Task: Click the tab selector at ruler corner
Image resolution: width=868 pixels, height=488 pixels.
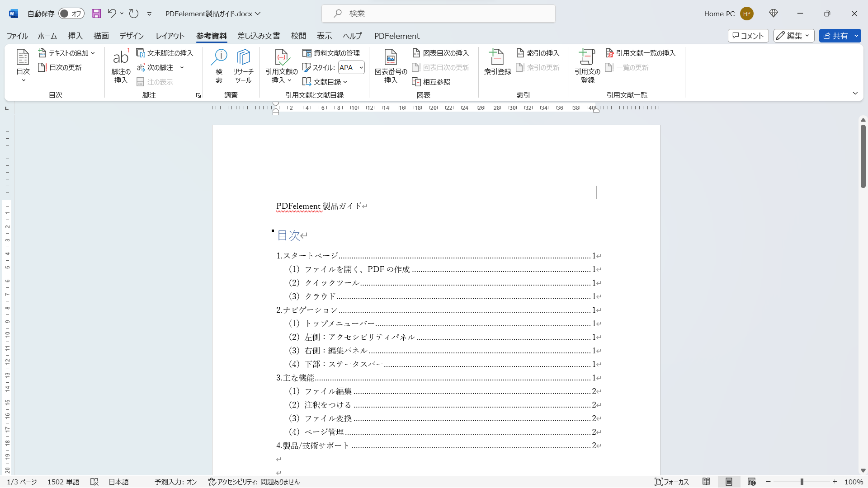Action: [7, 108]
